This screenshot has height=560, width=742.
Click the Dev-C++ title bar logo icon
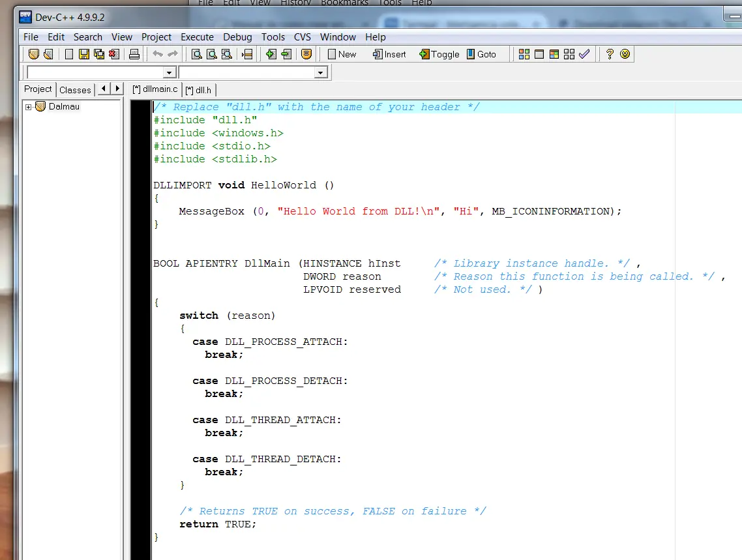(x=25, y=17)
